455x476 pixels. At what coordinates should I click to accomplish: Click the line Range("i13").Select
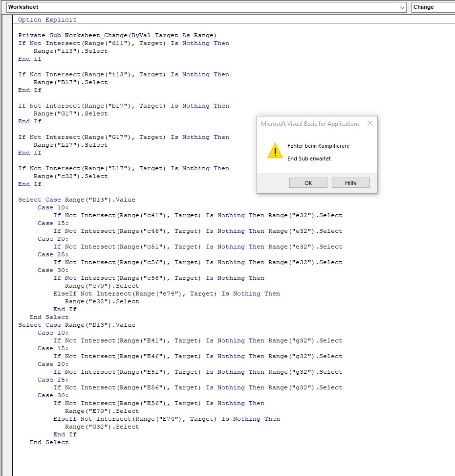click(x=71, y=51)
